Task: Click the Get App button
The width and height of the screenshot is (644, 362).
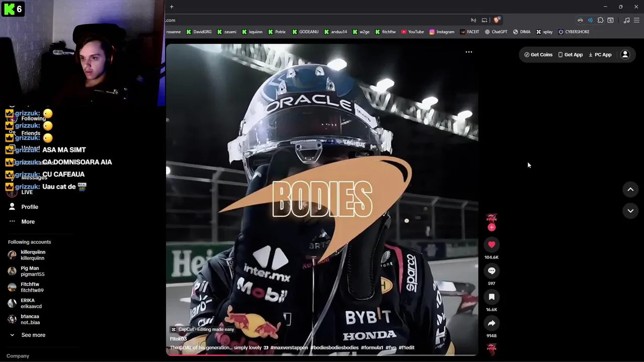Action: [x=570, y=54]
